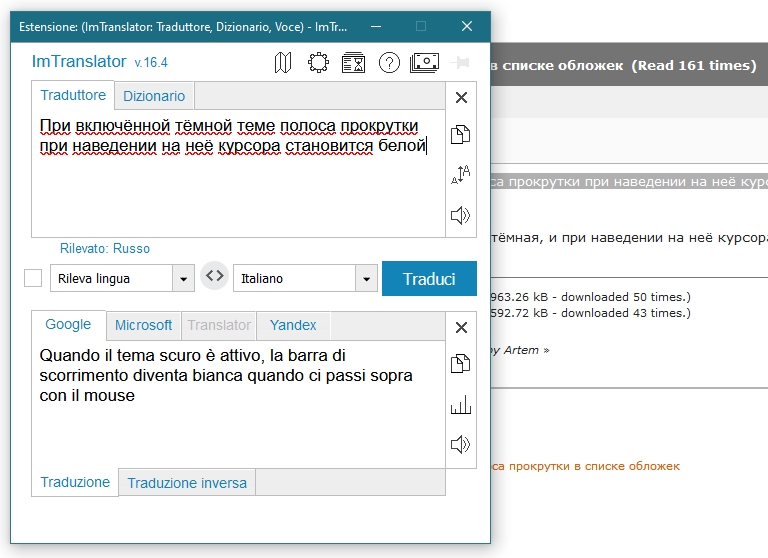
Task: Clear the source text box
Action: (x=461, y=97)
